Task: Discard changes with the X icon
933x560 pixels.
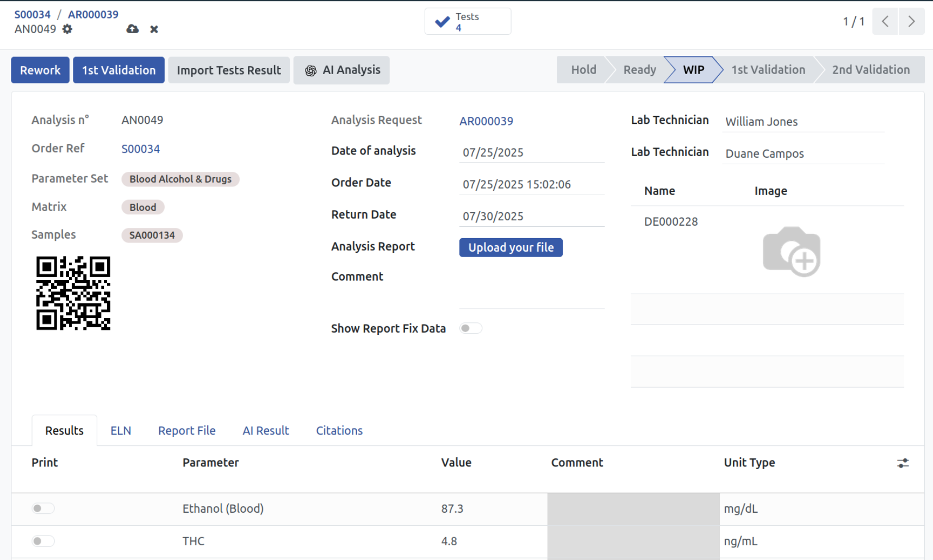Action: (154, 29)
